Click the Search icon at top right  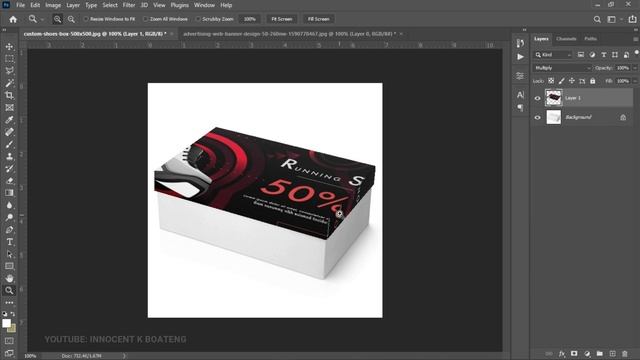(x=597, y=19)
